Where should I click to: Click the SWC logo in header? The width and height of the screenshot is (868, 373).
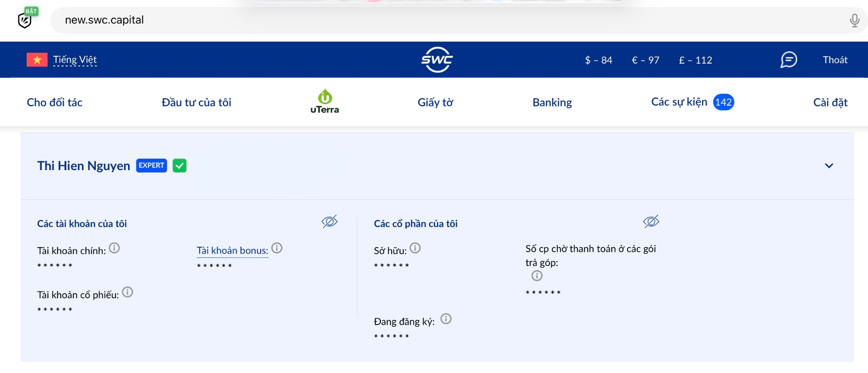click(437, 60)
